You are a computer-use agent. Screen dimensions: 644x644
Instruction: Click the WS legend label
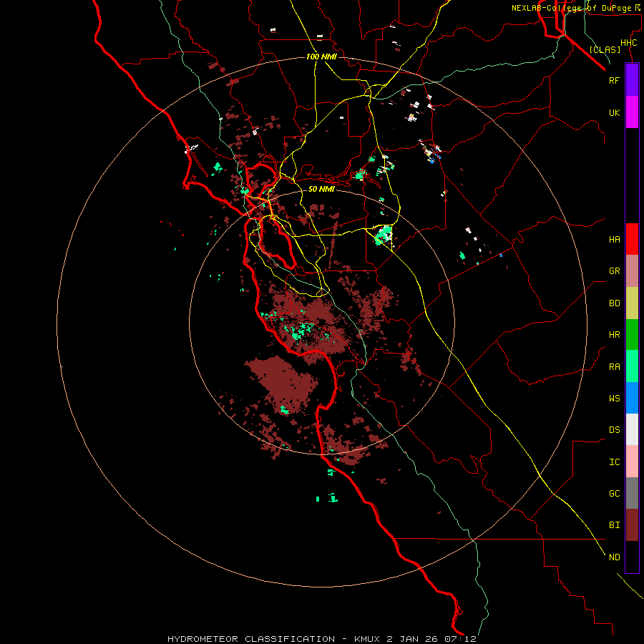coord(614,399)
